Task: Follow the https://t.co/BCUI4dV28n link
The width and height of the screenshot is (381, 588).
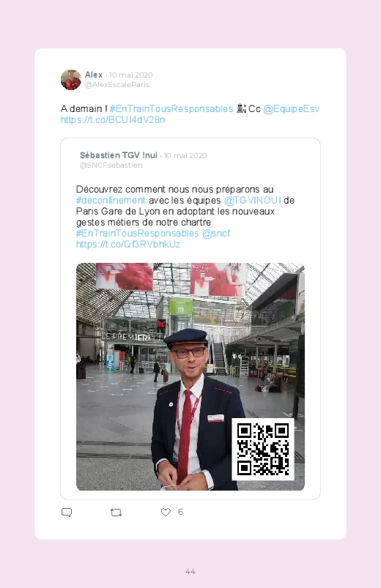Action: pyautogui.click(x=113, y=119)
